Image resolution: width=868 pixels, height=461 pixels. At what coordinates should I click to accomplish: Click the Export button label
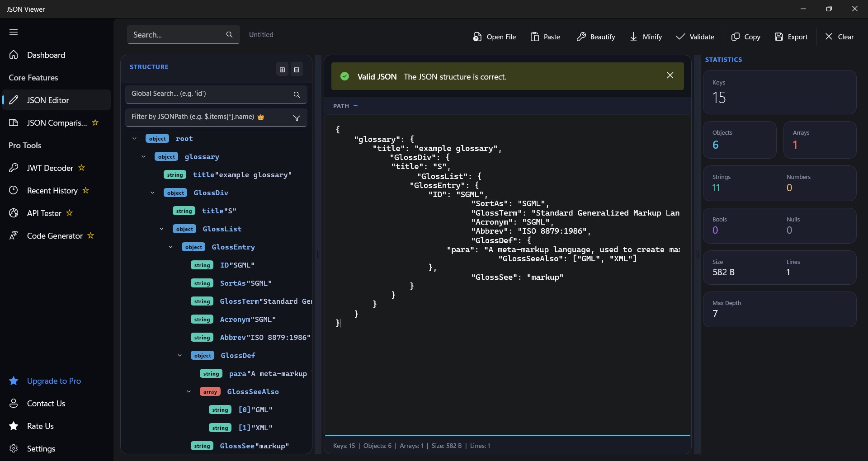point(797,37)
